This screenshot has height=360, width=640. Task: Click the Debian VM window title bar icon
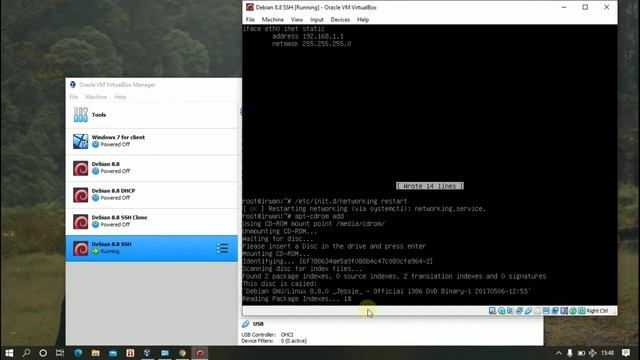[x=250, y=7]
